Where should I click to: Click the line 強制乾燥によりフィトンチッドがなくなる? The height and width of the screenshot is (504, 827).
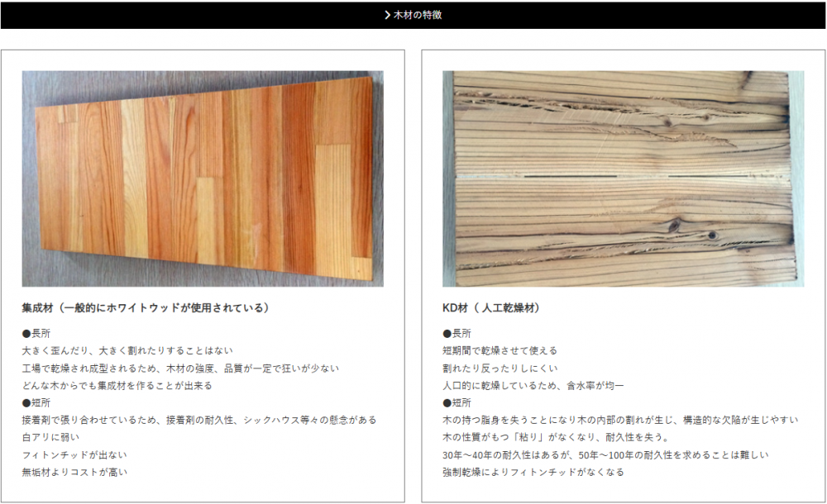tap(533, 472)
